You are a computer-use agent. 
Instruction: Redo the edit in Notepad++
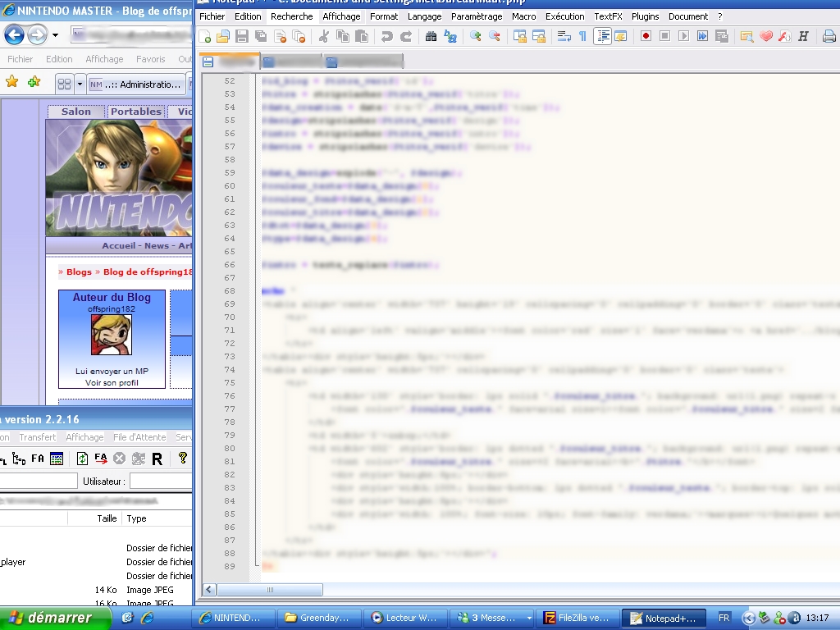pyautogui.click(x=406, y=36)
